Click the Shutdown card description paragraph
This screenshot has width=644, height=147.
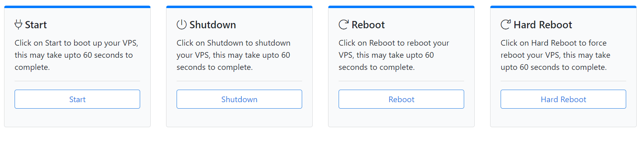pos(234,55)
